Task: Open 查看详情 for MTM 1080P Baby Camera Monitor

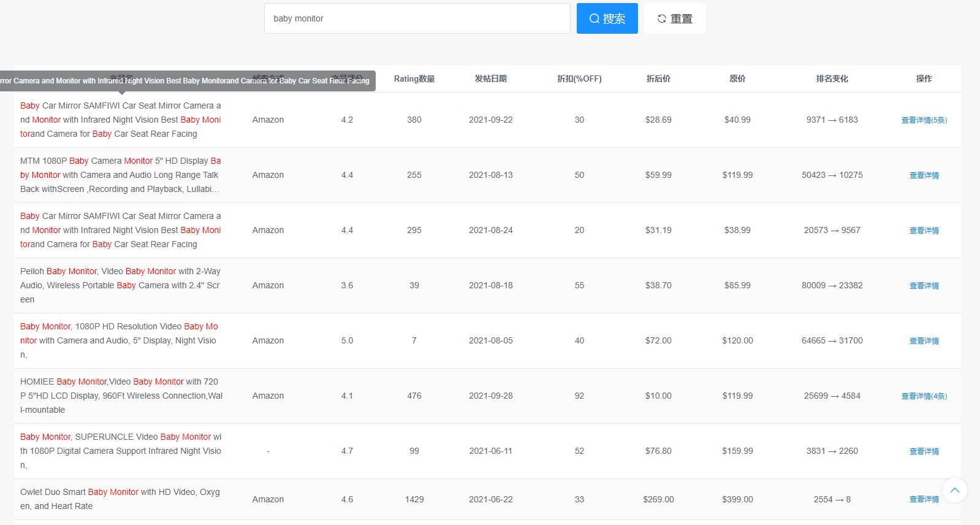Action: click(924, 175)
